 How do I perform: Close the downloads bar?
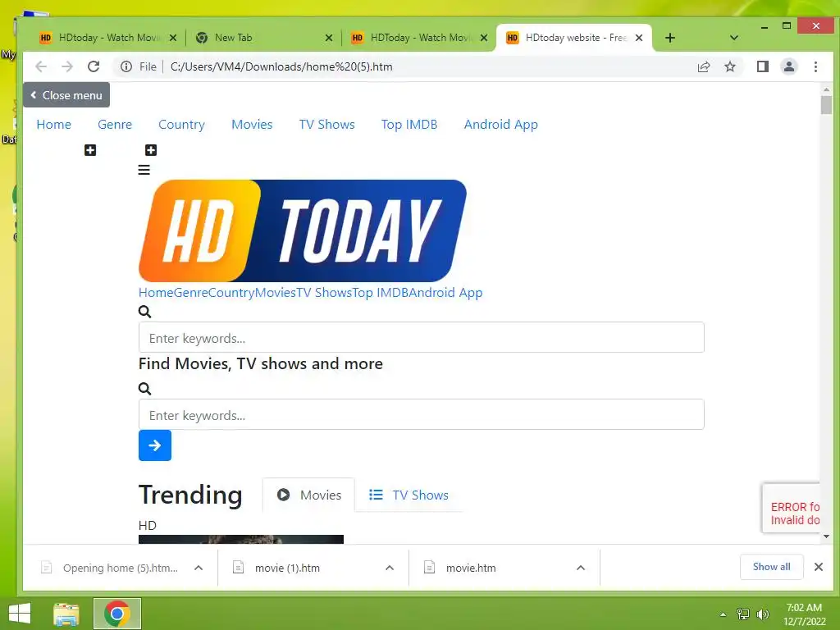coord(818,567)
